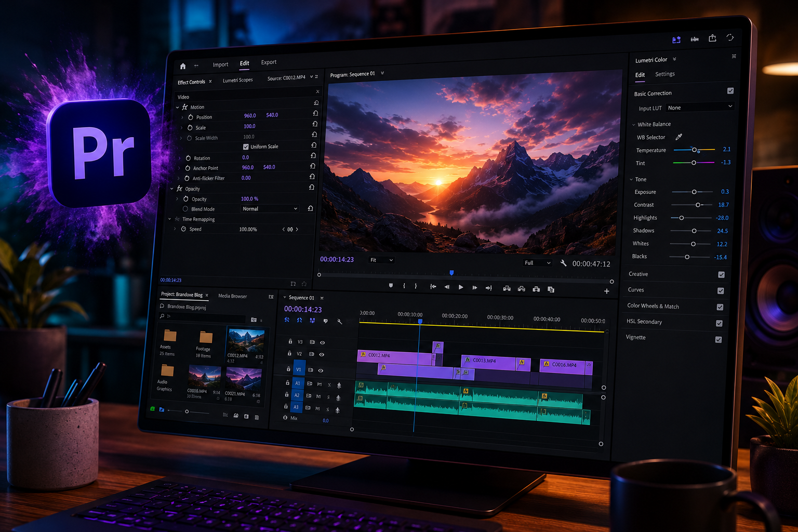This screenshot has width=798, height=532.
Task: Click the Program monitor timecode 00:00:14:23
Action: [337, 259]
